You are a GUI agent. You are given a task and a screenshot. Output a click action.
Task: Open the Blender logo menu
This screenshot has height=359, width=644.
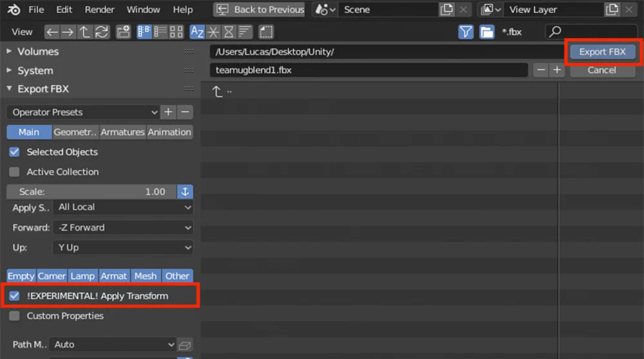14,10
